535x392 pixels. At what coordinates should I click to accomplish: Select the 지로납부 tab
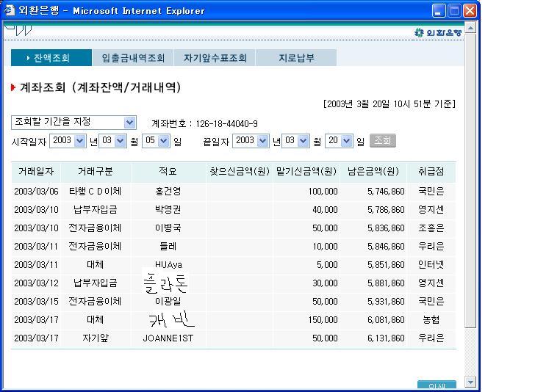pyautogui.click(x=296, y=58)
